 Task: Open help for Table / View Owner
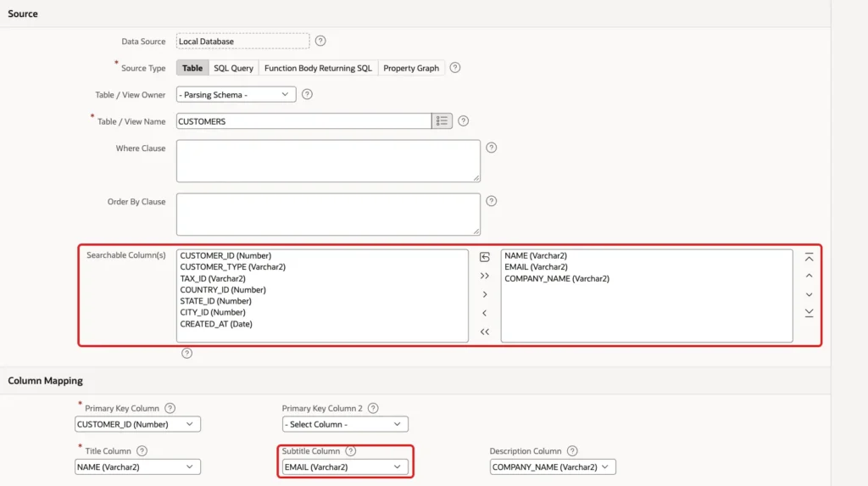coord(307,94)
